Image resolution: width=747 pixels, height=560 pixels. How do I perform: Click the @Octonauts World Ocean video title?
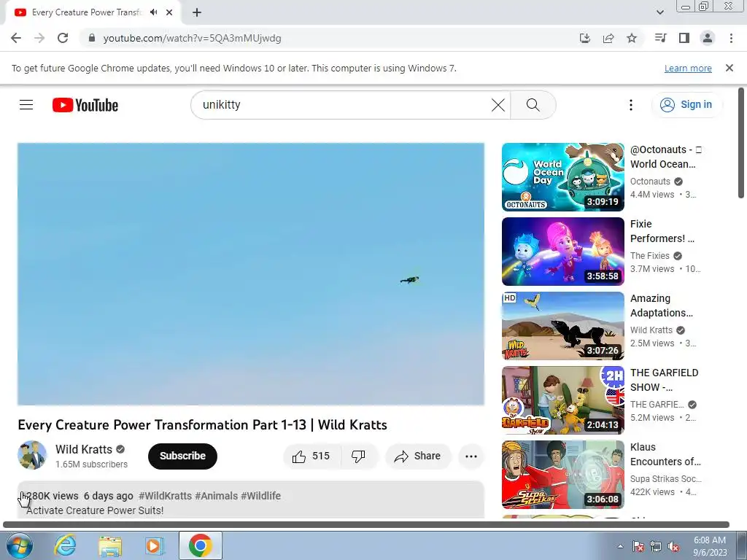[x=665, y=157]
